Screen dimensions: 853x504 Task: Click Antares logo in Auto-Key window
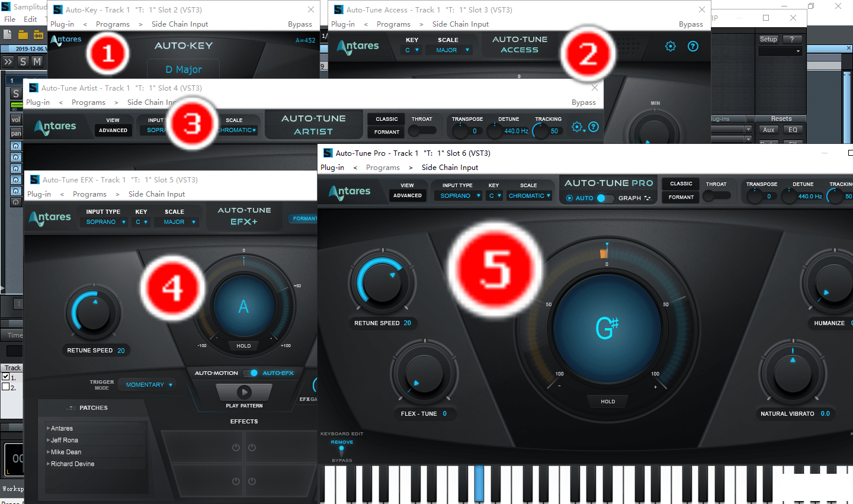[x=66, y=40]
